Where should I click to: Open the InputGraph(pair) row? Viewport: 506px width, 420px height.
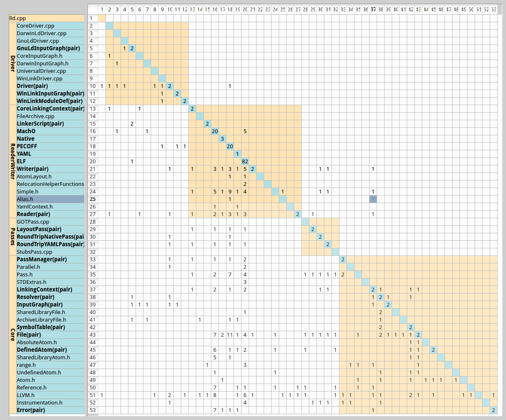pos(50,305)
